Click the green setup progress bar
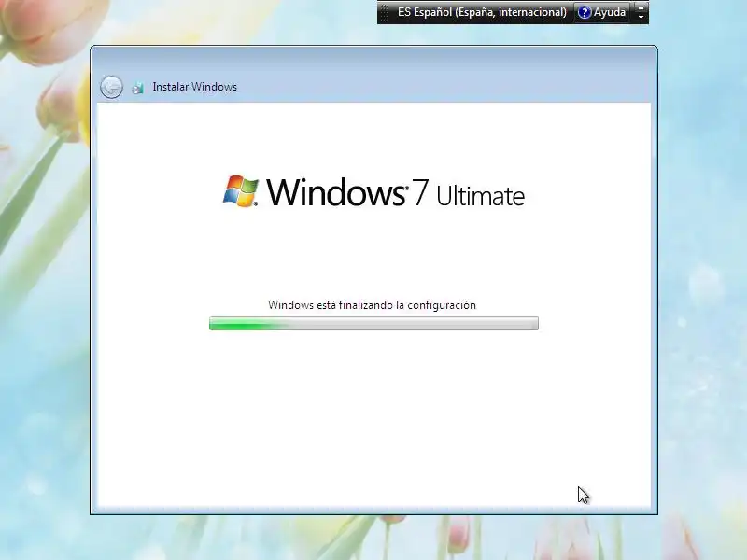The height and width of the screenshot is (560, 747). (374, 323)
